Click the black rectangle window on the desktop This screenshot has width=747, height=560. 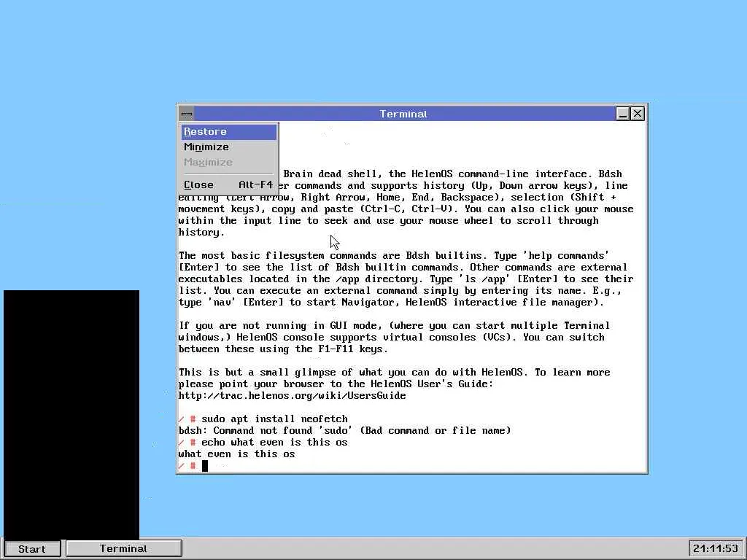71,414
